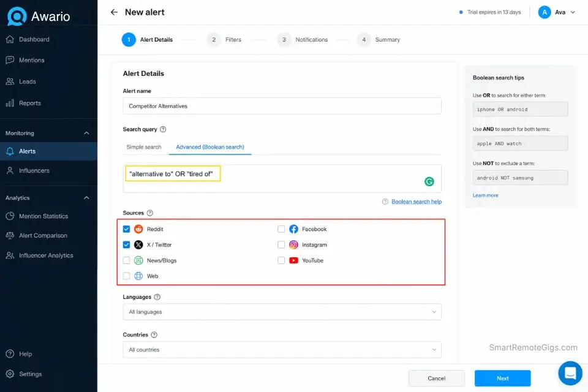The width and height of the screenshot is (588, 392).
Task: Open the chat support bubble
Action: (570, 372)
